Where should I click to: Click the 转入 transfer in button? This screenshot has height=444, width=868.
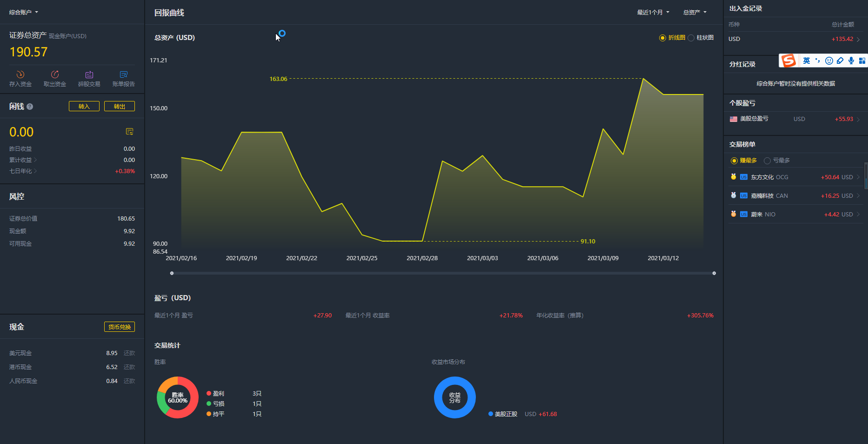click(x=84, y=106)
